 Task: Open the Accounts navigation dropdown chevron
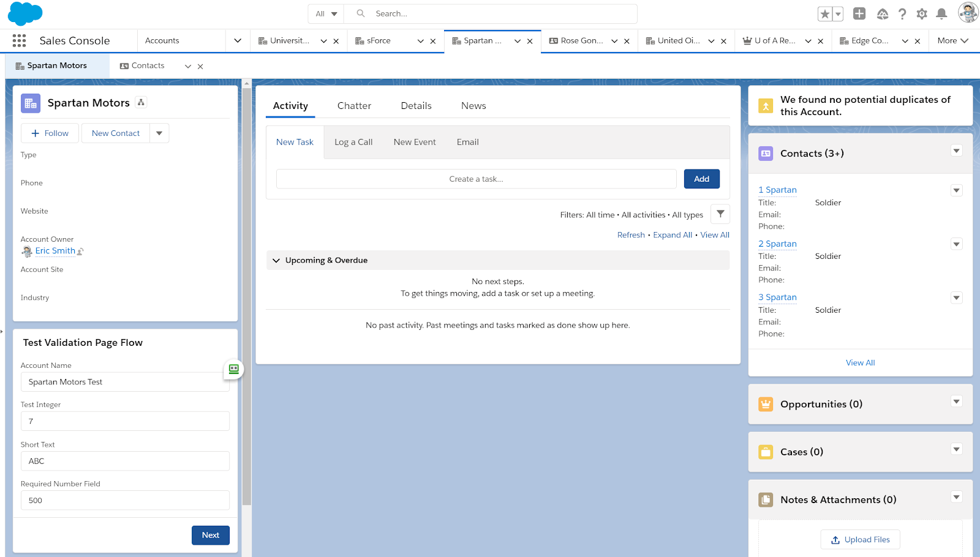pos(238,41)
